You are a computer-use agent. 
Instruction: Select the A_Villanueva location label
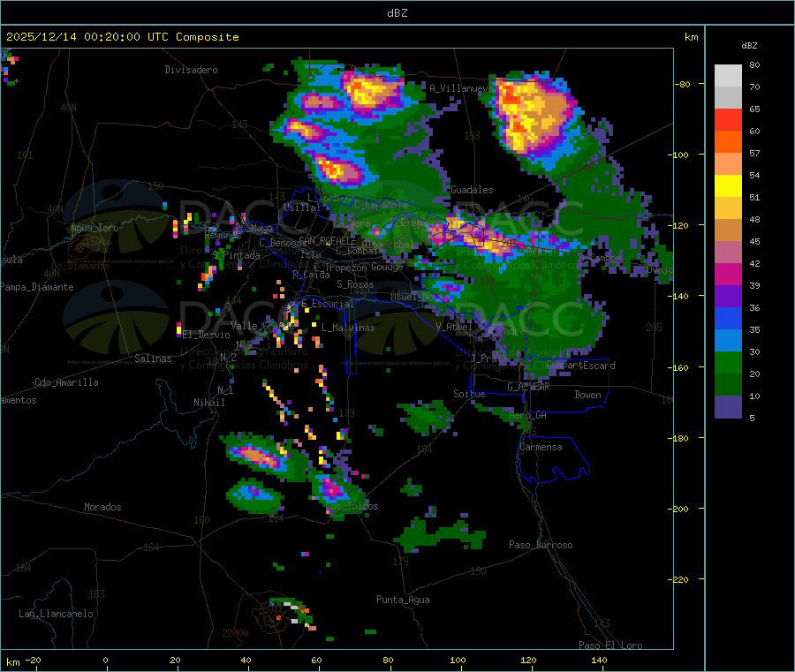pos(459,88)
